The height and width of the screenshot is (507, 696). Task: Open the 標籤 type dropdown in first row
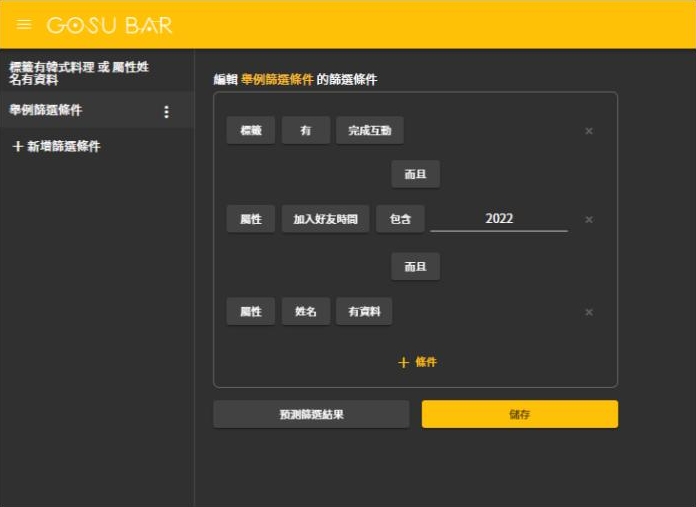[250, 131]
